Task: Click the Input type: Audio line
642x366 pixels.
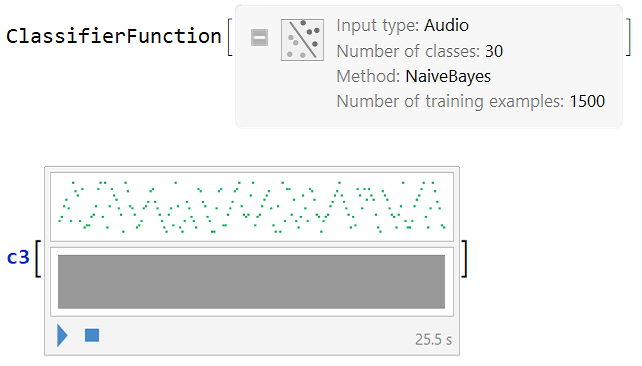Action: [402, 25]
